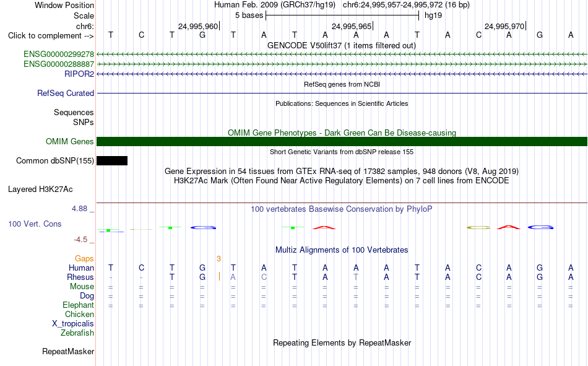The width and height of the screenshot is (588, 366).
Task: Click the OMIM Gene Phenotypes track title
Action: pyautogui.click(x=342, y=133)
